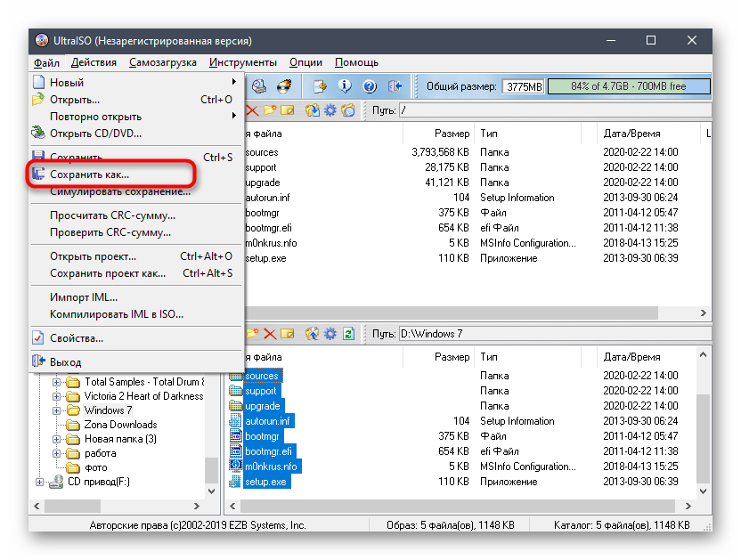Expand the Windows 7 folder tree node

[x=57, y=410]
